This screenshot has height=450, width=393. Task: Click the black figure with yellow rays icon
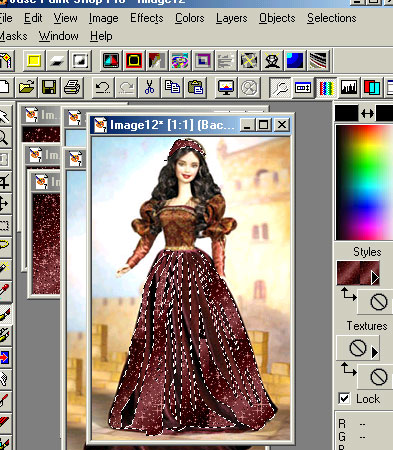[272, 61]
